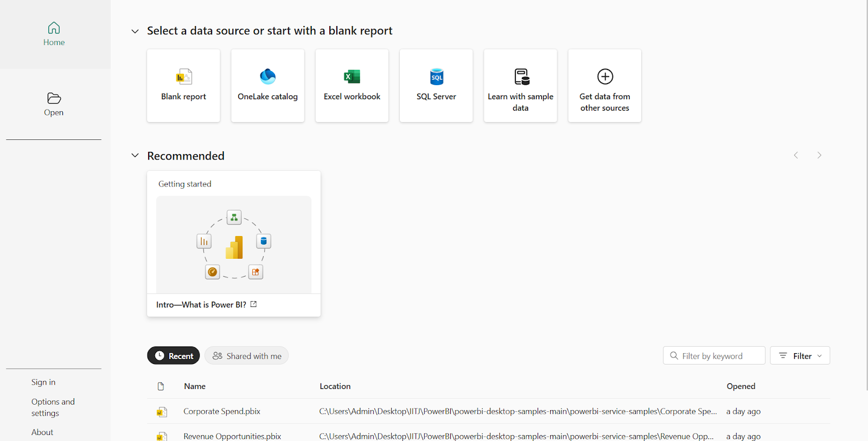Go to previous recommended items
The image size is (868, 441).
(x=796, y=155)
